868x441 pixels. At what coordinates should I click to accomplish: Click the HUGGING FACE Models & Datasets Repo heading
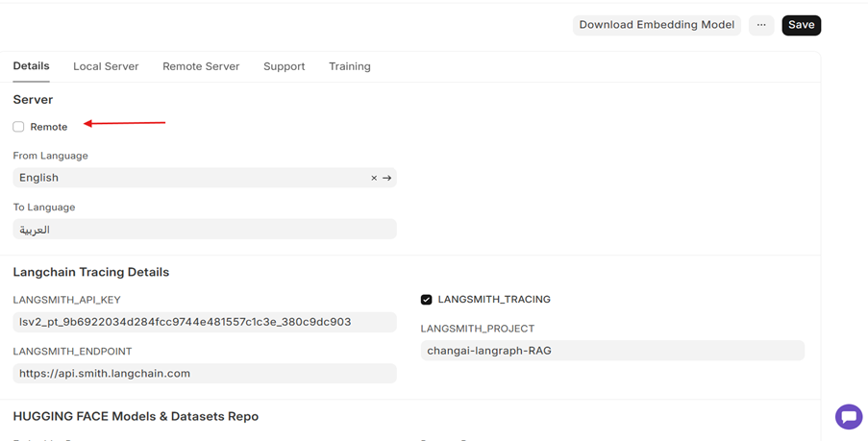(136, 416)
